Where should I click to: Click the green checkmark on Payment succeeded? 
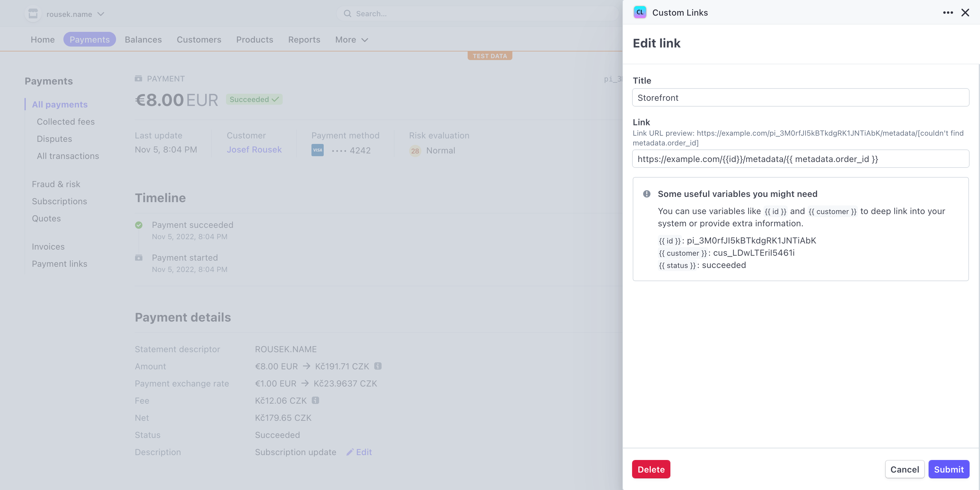139,225
